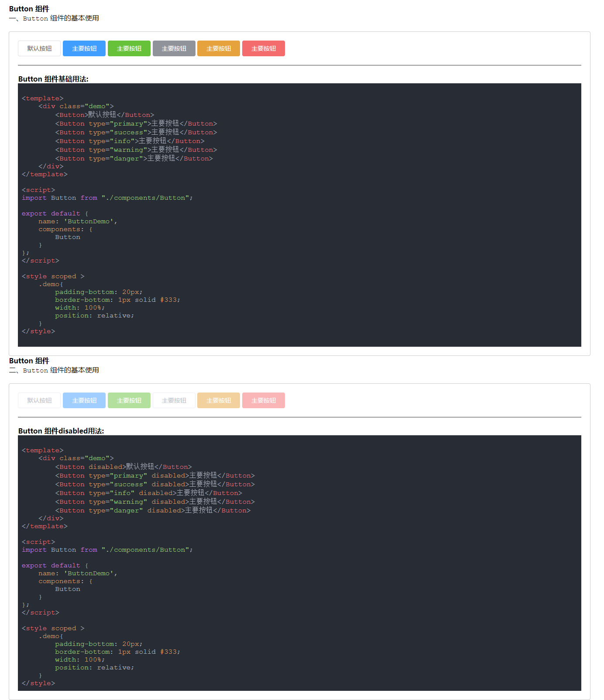Click code line type="info" disabled
Screen dimensions: 604x700
(x=148, y=493)
